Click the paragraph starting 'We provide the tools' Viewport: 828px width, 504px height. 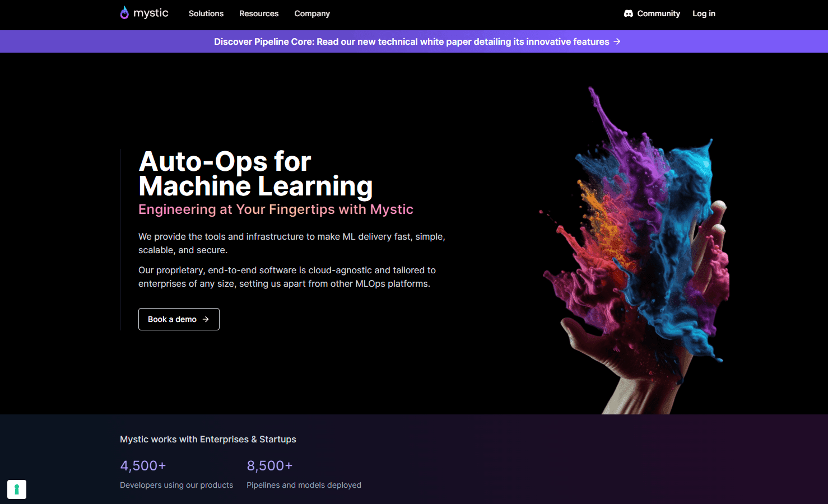[292, 244]
